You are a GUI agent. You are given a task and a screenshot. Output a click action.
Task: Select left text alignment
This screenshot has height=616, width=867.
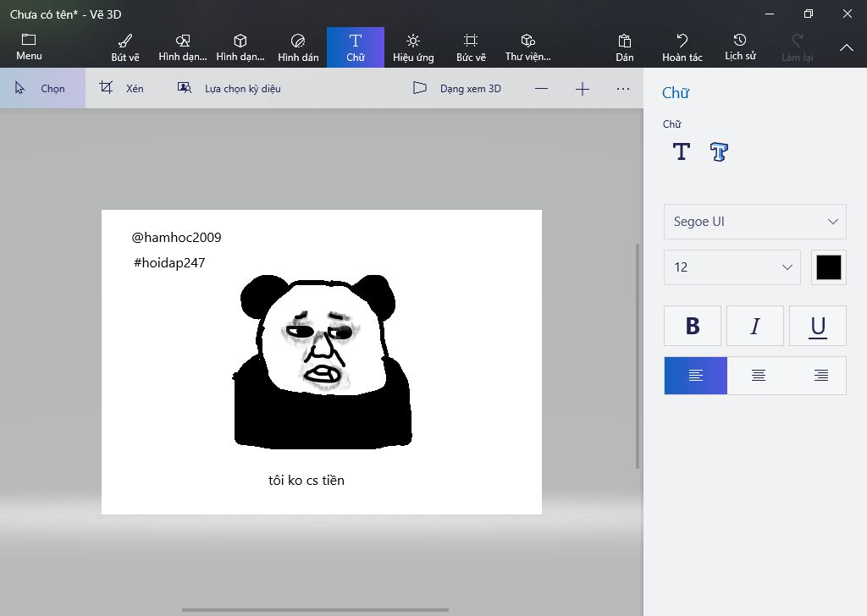(x=696, y=376)
